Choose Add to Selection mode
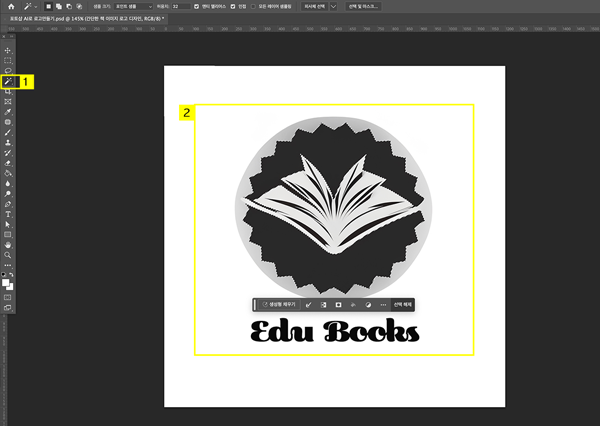This screenshot has width=600, height=426. pos(59,7)
